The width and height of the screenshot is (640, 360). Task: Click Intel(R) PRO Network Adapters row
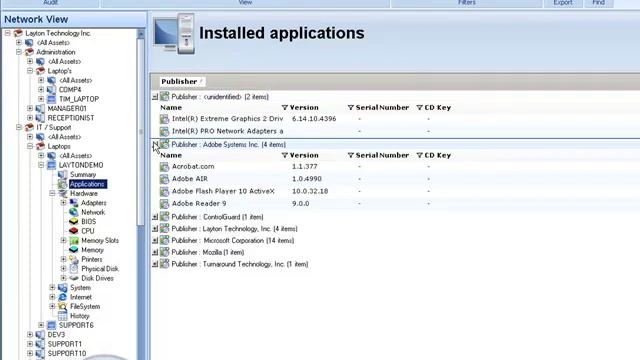227,131
